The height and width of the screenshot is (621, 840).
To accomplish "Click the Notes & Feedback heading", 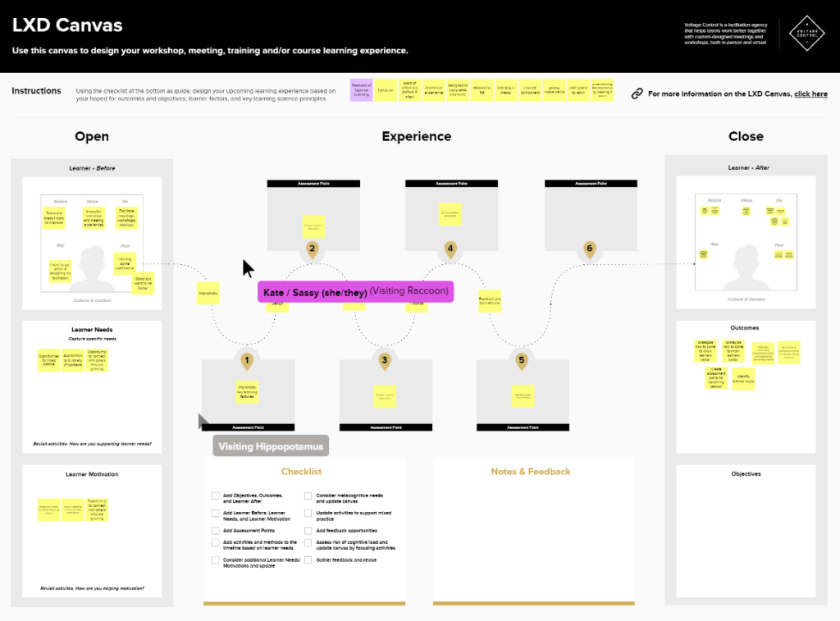I will (530, 472).
